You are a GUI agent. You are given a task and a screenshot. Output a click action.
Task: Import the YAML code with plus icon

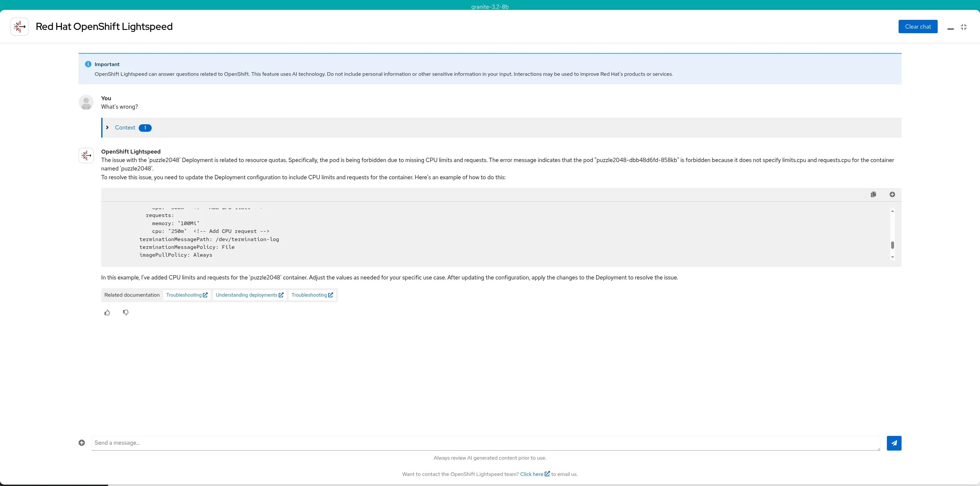pyautogui.click(x=892, y=194)
